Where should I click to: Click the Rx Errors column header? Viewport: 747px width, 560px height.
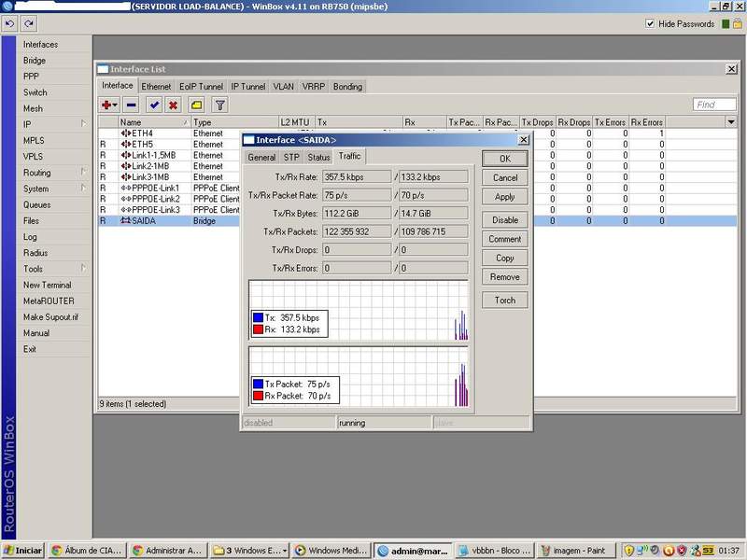646,122
